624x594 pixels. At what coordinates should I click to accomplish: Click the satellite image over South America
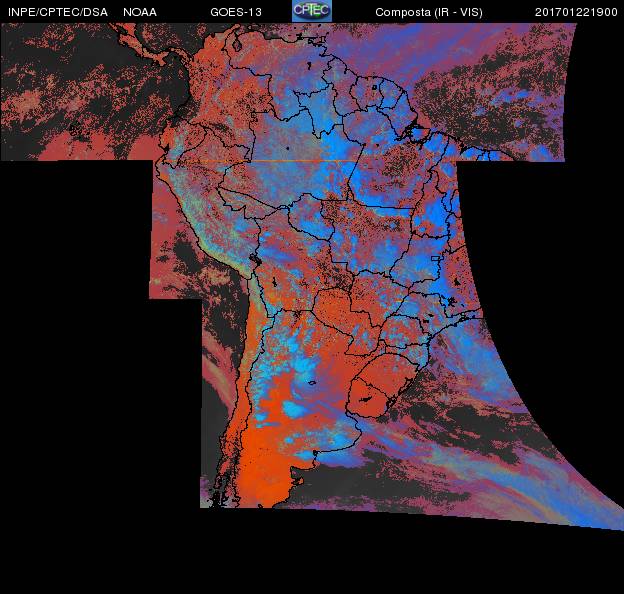[x=312, y=277]
